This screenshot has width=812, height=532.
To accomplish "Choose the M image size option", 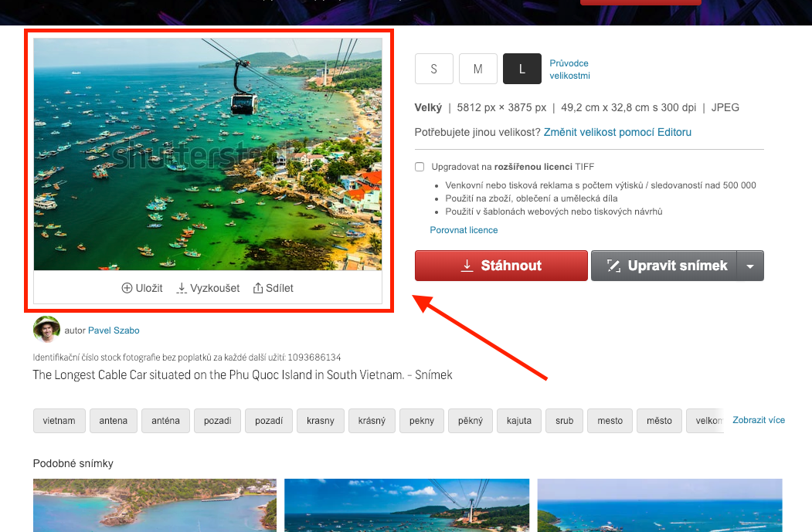I will point(478,69).
